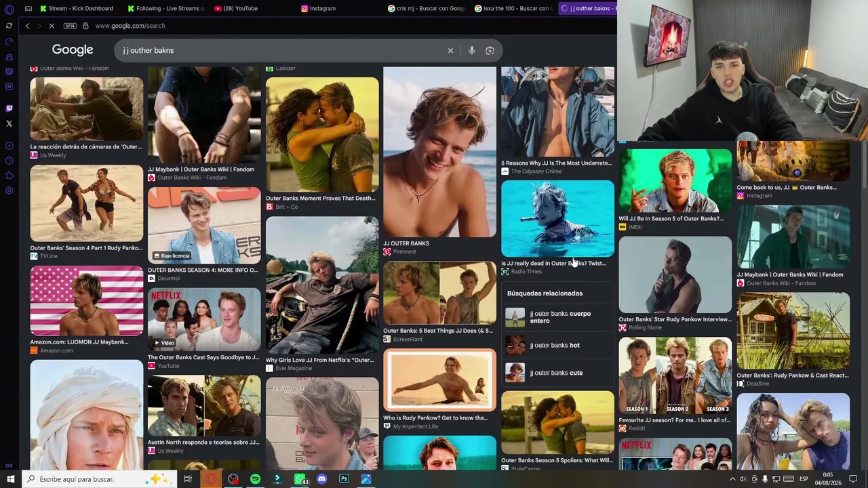Image resolution: width=868 pixels, height=488 pixels.
Task: Click Windows taskbar search box
Action: tap(99, 479)
